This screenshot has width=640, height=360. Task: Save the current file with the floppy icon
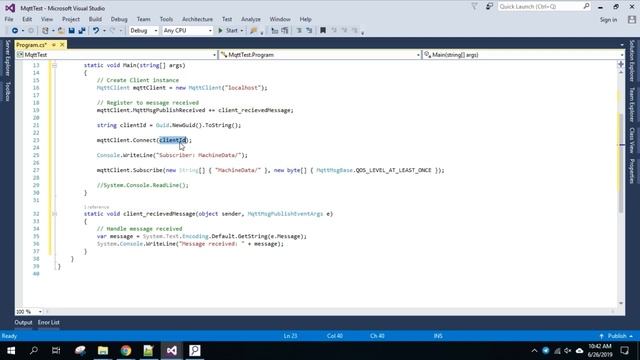point(71,31)
